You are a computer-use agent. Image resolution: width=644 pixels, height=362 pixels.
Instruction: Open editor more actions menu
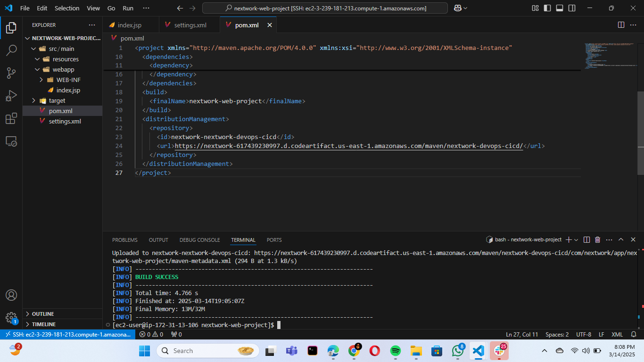pos(634,25)
